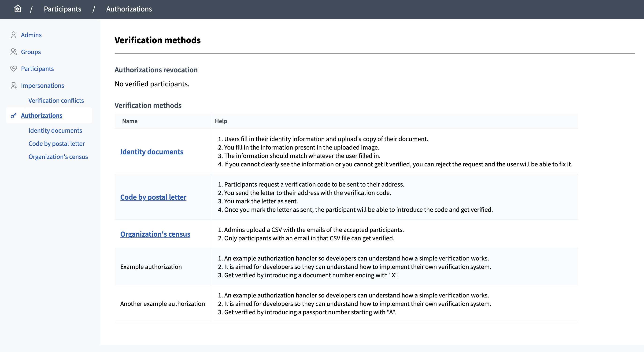Click the Participants heart-hands icon
The image size is (644, 352).
click(14, 68)
